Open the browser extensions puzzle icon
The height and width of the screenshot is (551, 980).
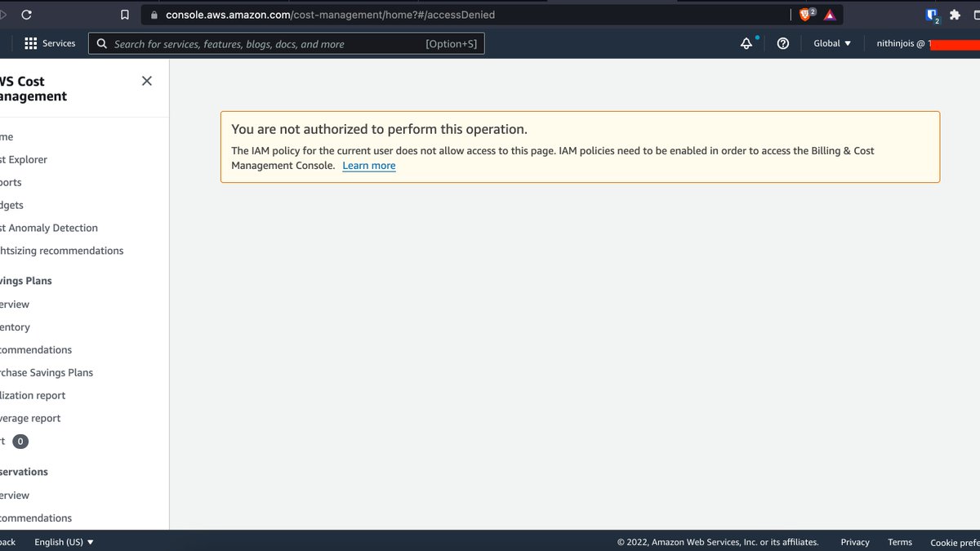954,14
